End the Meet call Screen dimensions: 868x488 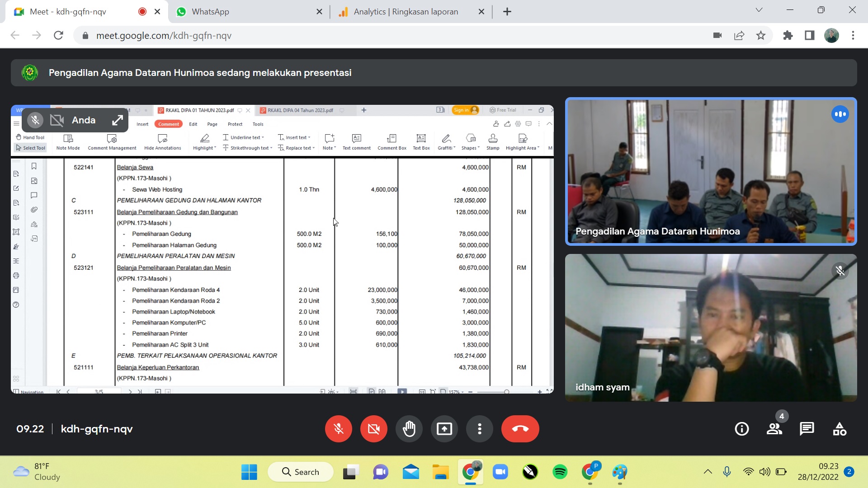click(x=520, y=429)
